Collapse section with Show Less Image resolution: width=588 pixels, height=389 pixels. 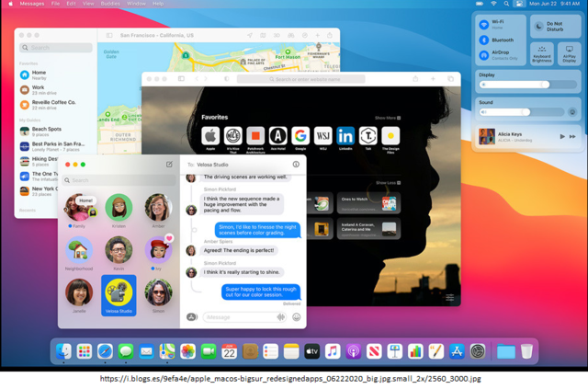(388, 183)
